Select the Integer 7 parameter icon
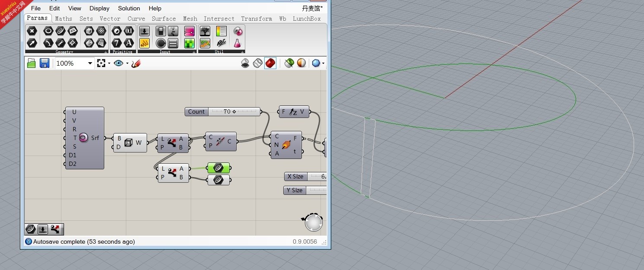 [x=117, y=43]
